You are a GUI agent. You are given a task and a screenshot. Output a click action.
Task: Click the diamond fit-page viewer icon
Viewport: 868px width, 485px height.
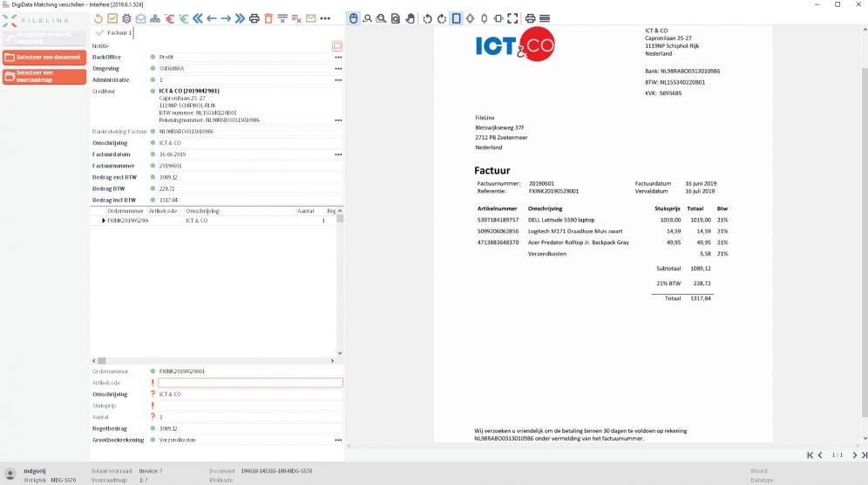click(x=470, y=18)
